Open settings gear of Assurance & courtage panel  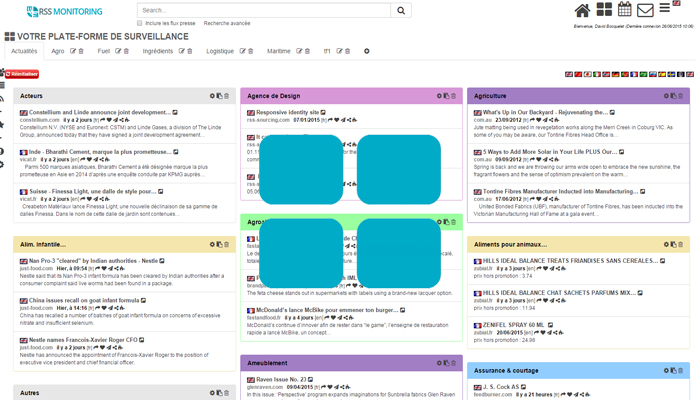pyautogui.click(x=666, y=371)
